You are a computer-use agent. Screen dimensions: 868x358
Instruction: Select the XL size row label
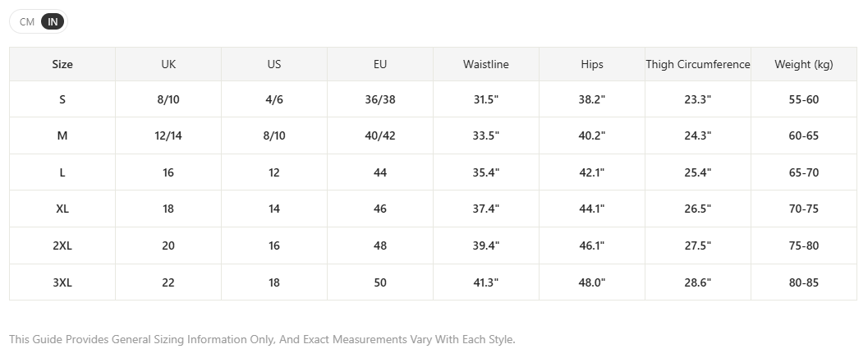62,209
